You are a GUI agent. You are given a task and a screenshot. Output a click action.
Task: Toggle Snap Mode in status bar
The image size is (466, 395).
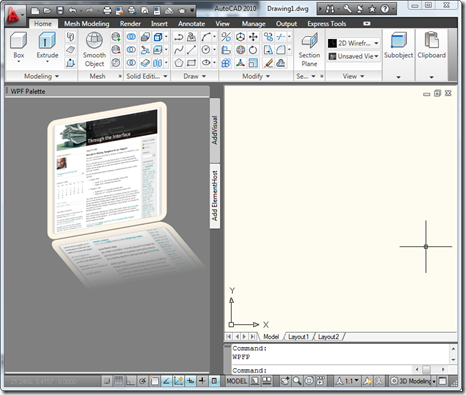107,381
